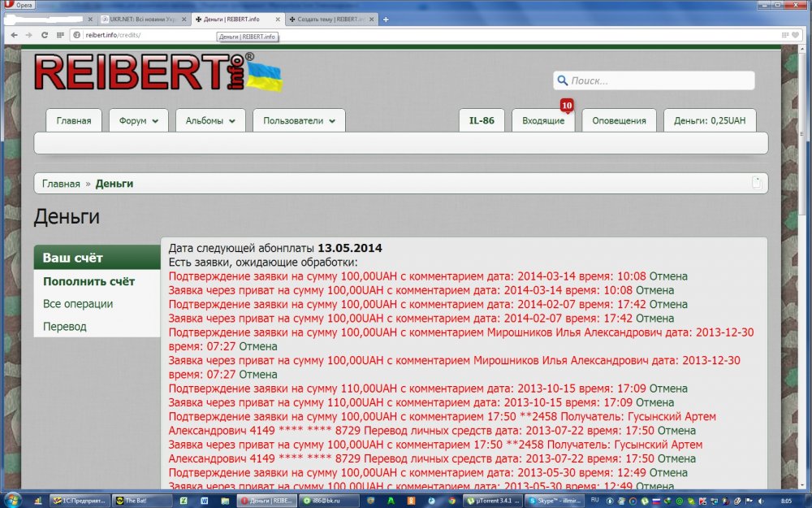The height and width of the screenshot is (508, 812).
Task: Open the Windows Start button
Action: pyautogui.click(x=11, y=501)
